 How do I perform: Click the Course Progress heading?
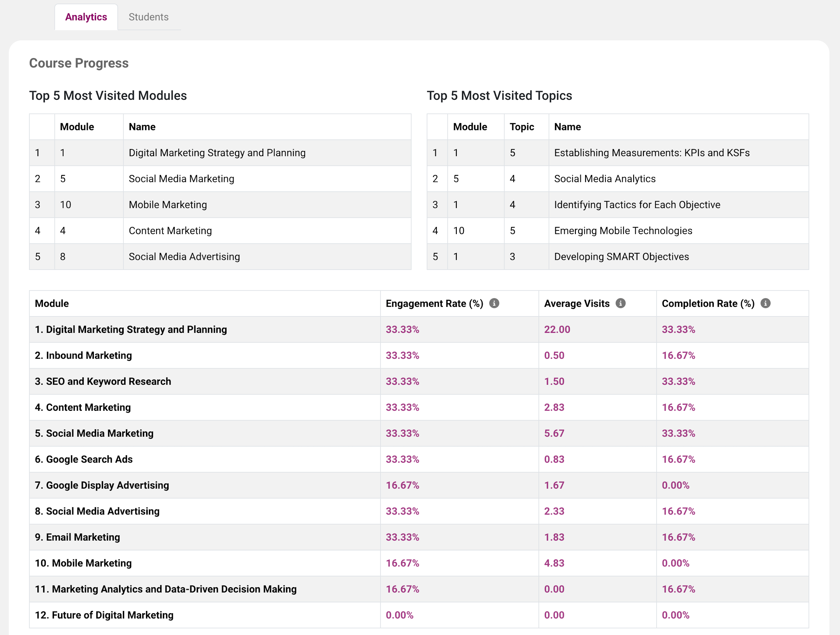(79, 63)
